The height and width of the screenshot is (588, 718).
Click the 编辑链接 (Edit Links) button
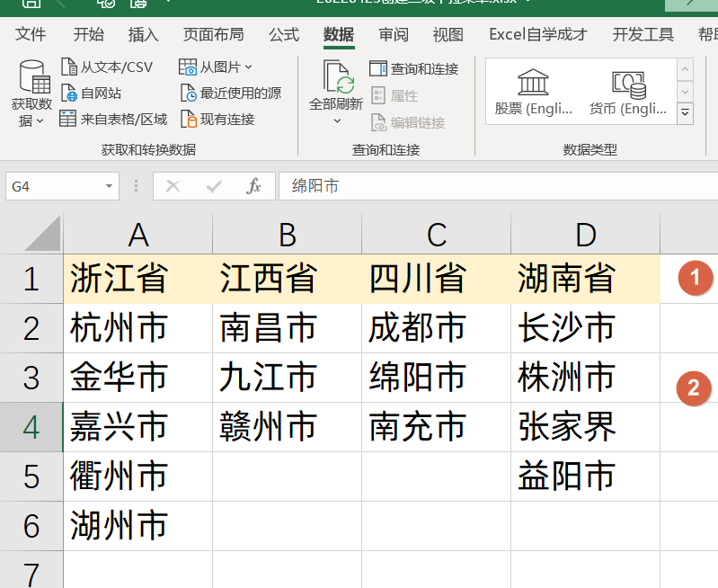408,122
